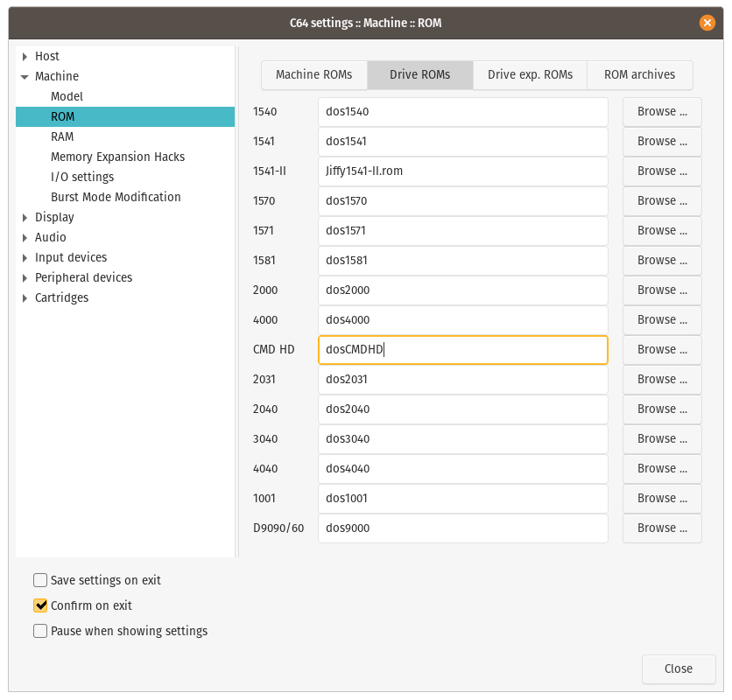The image size is (732, 700).
Task: Click the dos2040 ROM input field
Action: 463,409
